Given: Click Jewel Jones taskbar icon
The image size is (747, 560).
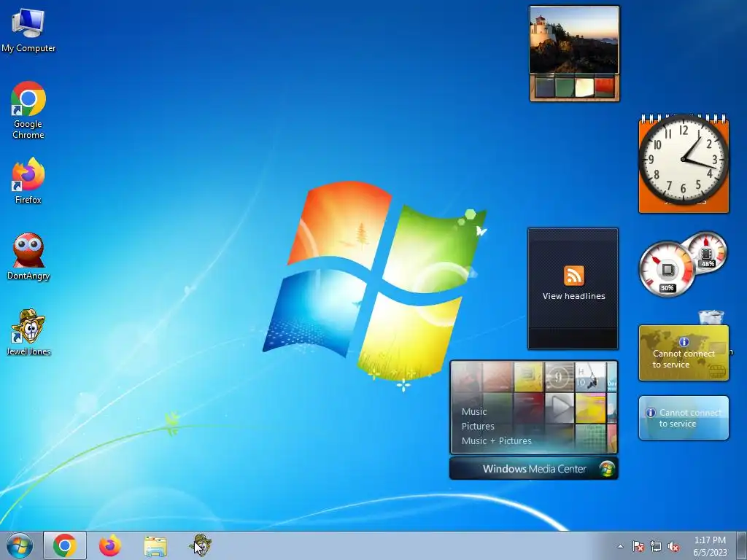Looking at the screenshot, I should [200, 545].
